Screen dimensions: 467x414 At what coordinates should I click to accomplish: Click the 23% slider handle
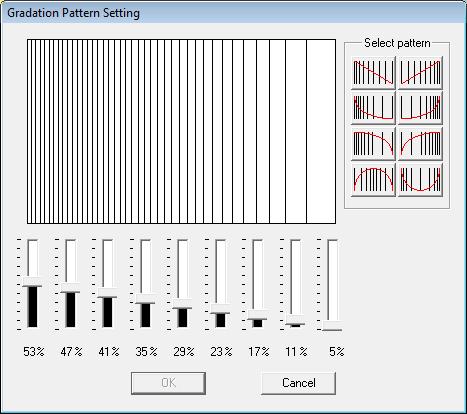point(220,309)
